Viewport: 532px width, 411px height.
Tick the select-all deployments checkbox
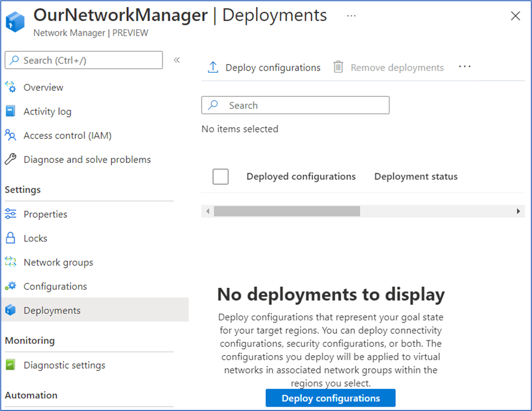pos(221,176)
